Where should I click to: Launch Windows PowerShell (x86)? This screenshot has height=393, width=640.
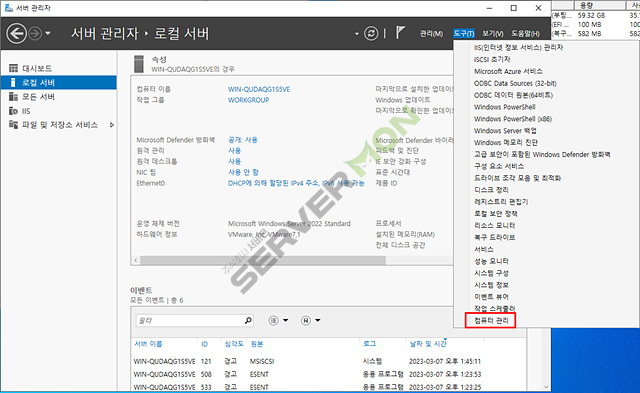pyautogui.click(x=513, y=119)
